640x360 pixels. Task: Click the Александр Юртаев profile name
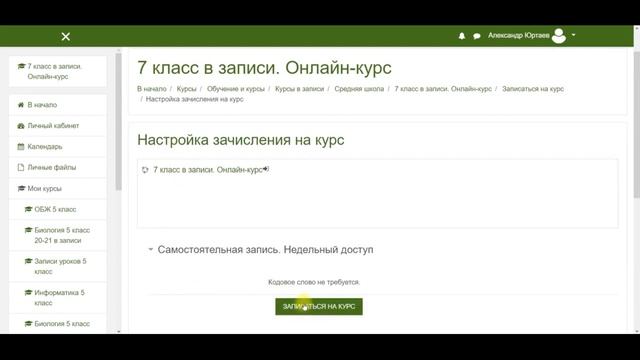tap(518, 36)
